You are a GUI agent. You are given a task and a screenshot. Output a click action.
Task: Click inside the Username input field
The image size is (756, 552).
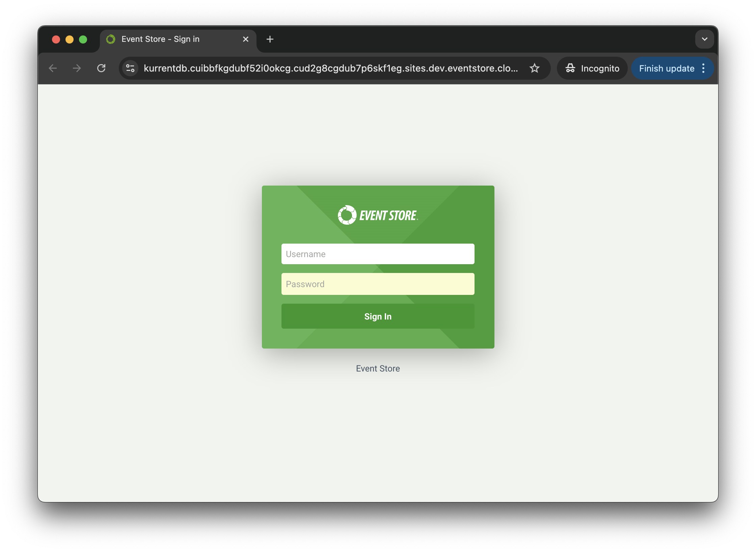tap(377, 254)
